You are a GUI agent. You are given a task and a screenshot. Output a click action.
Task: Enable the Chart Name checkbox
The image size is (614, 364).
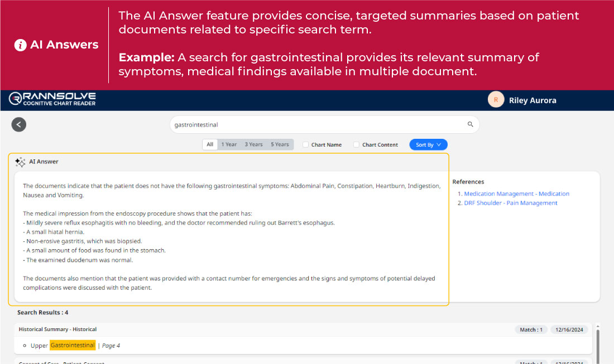point(305,145)
